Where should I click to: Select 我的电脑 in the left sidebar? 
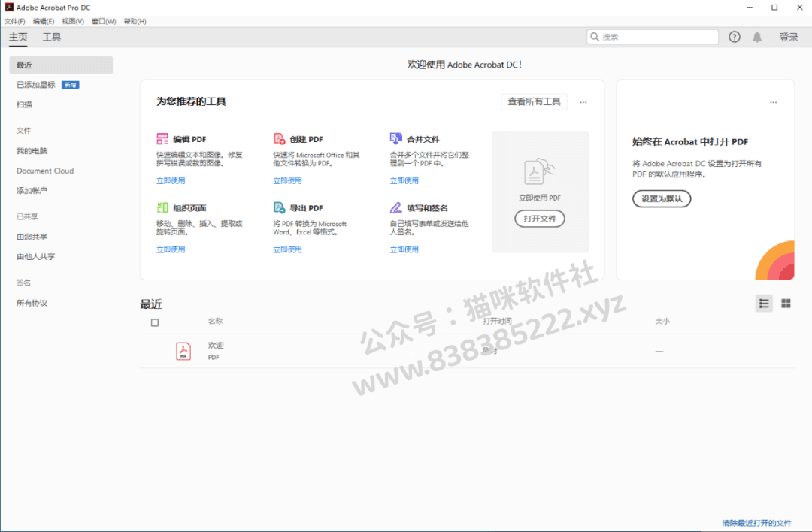pos(32,151)
